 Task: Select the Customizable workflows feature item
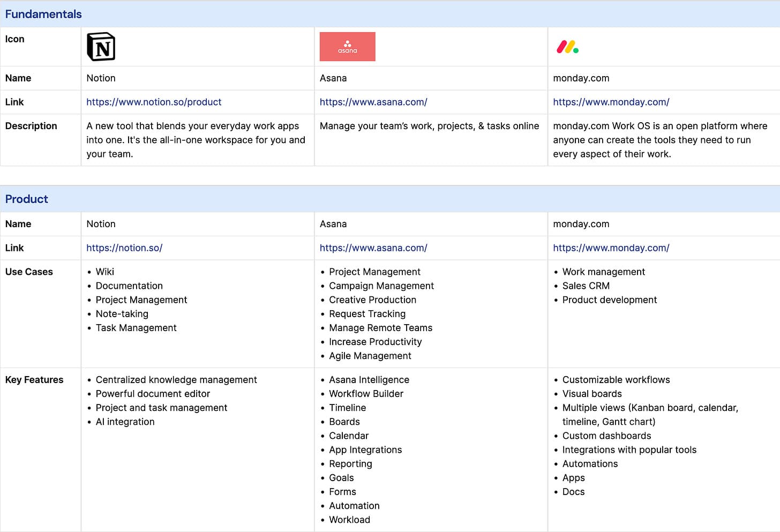[x=616, y=380]
